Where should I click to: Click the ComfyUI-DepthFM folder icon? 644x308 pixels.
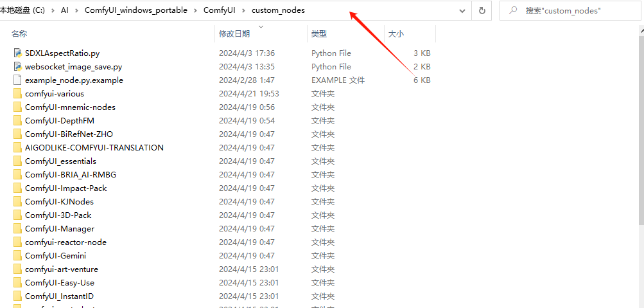(x=17, y=121)
